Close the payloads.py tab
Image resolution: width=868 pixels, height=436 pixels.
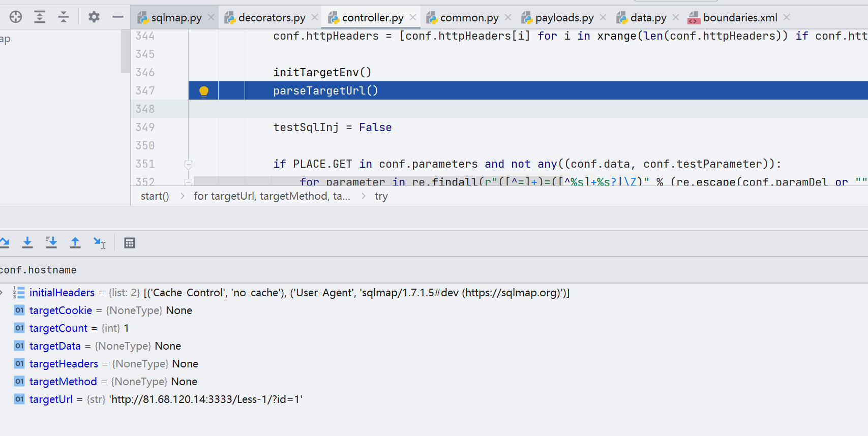[603, 18]
